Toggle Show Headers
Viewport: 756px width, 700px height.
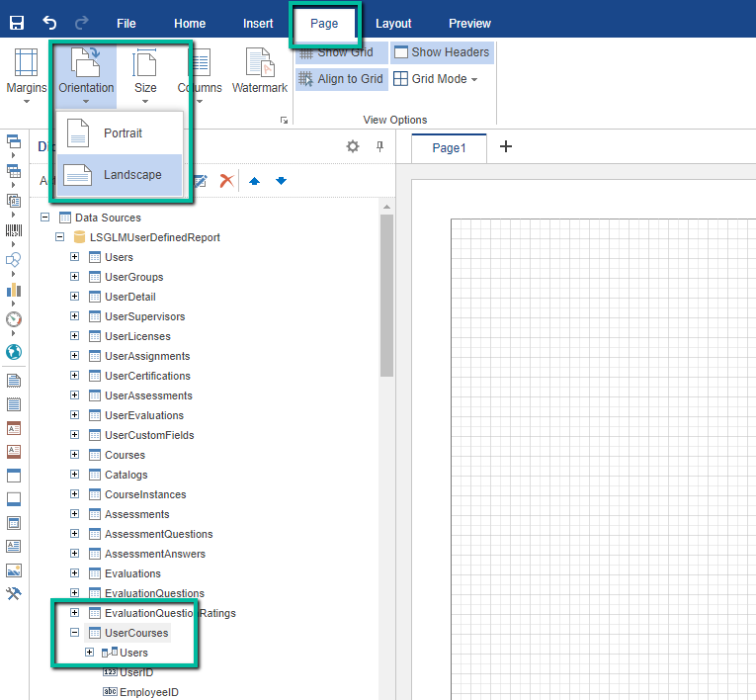tap(442, 52)
